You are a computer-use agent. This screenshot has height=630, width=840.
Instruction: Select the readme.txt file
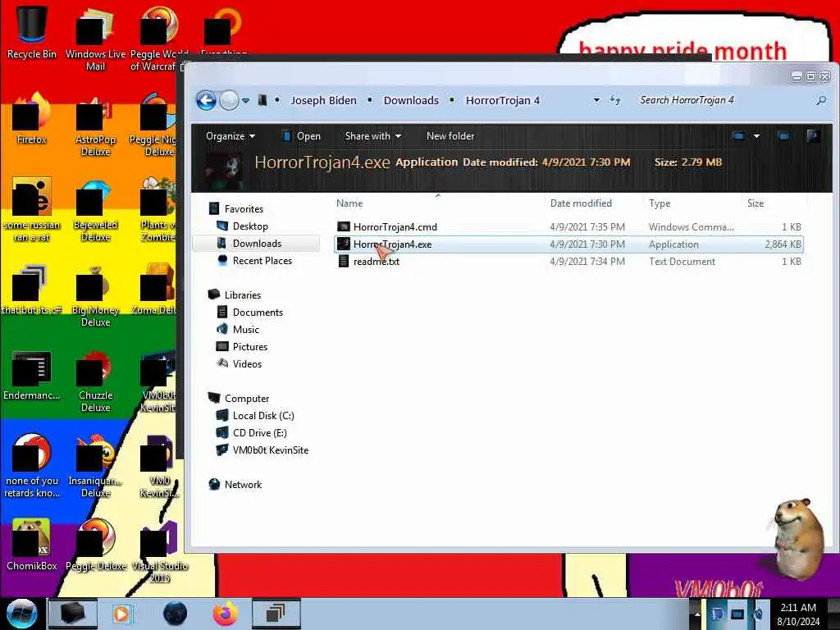click(x=568, y=262)
